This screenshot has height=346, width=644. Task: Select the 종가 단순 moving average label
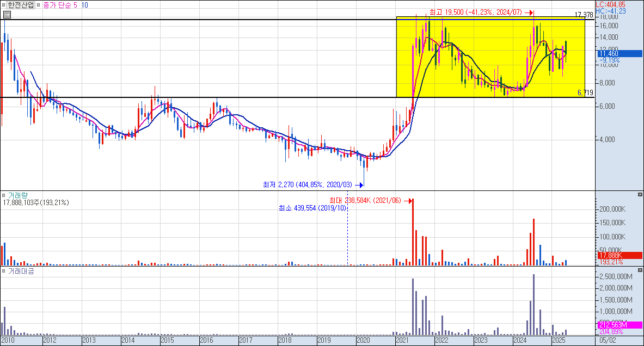click(x=57, y=5)
